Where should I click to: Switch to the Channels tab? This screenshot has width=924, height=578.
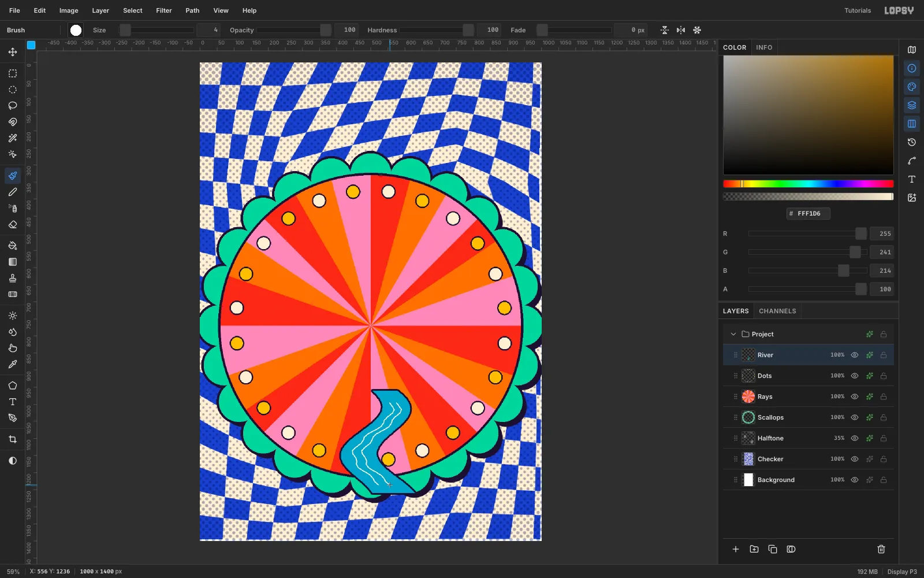click(x=777, y=311)
